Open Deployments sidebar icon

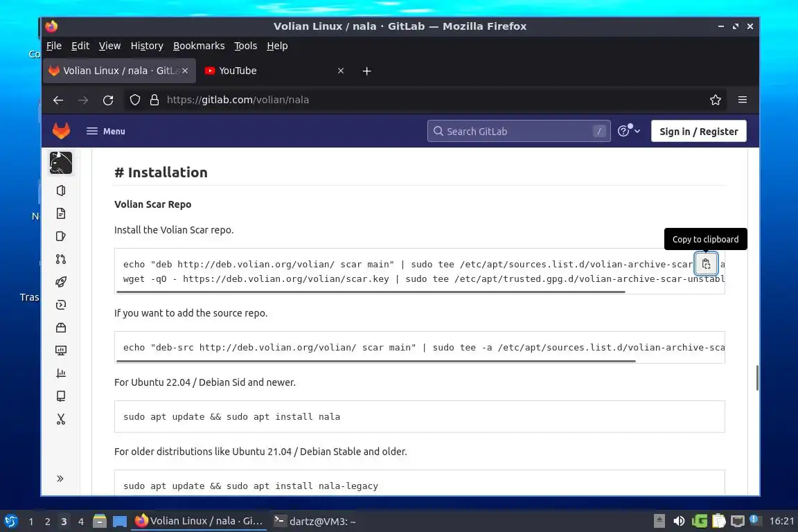point(60,305)
